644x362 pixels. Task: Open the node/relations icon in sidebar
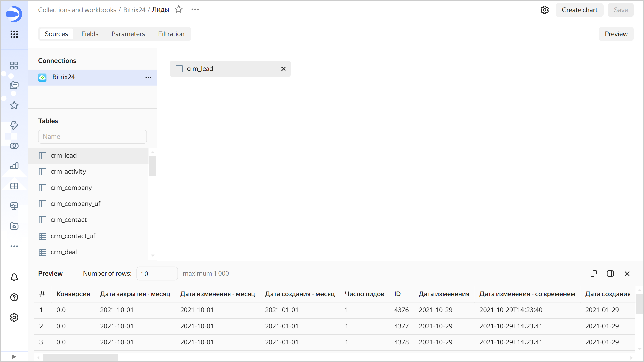pyautogui.click(x=14, y=145)
